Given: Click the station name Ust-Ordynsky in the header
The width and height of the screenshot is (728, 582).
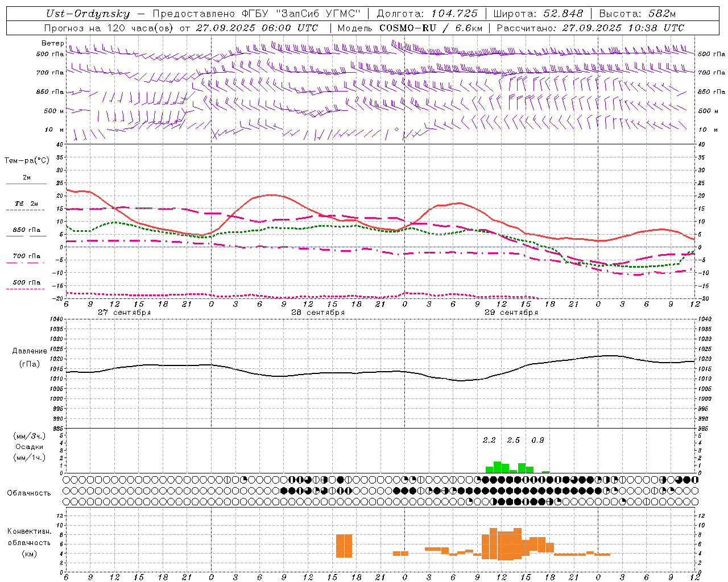Looking at the screenshot, I should (88, 14).
